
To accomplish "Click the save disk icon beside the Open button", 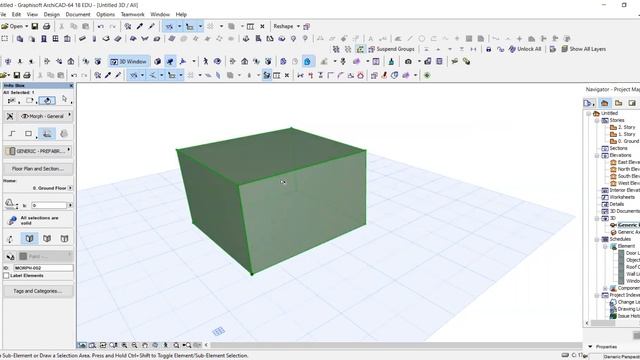I will 35,27.
